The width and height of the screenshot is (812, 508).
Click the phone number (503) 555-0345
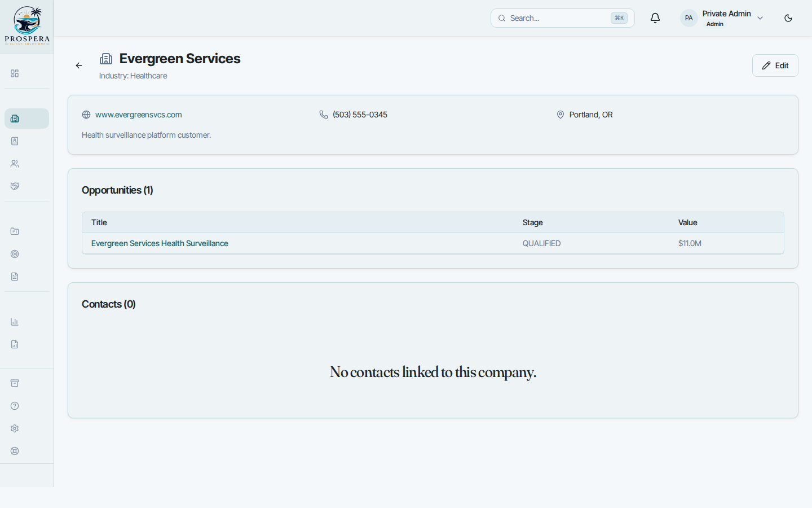[x=360, y=115]
